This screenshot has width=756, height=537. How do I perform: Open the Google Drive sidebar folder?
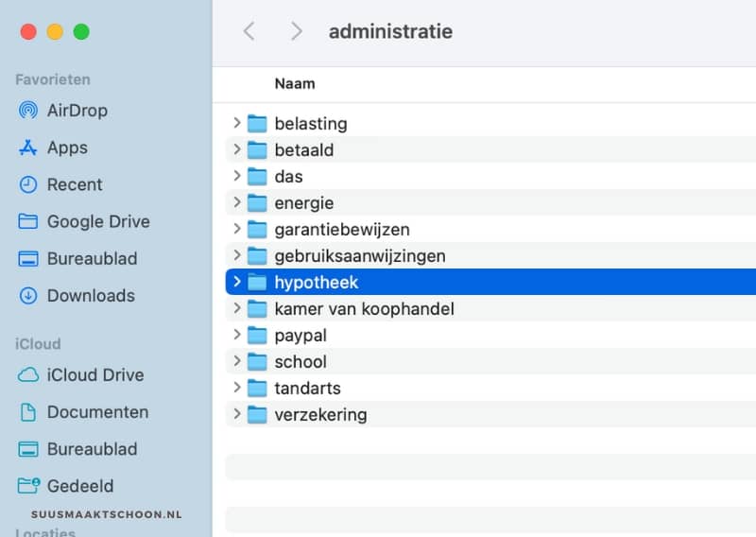pos(97,221)
